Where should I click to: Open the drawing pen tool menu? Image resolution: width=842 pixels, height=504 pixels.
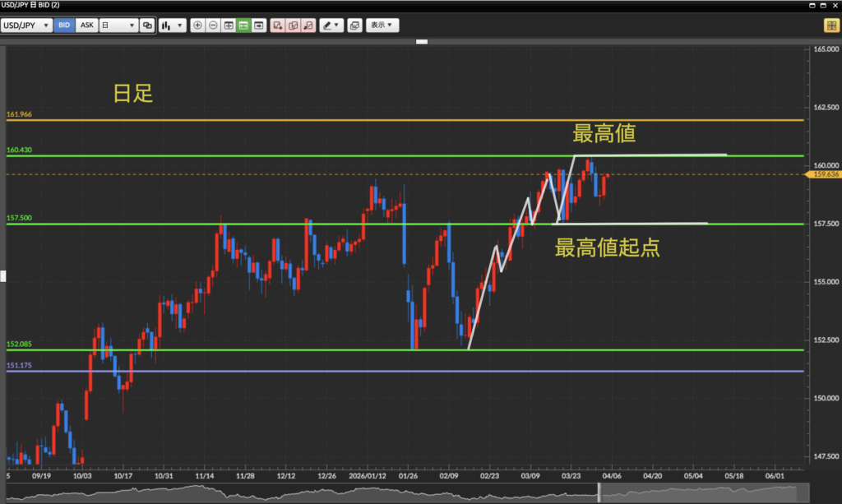[x=331, y=25]
